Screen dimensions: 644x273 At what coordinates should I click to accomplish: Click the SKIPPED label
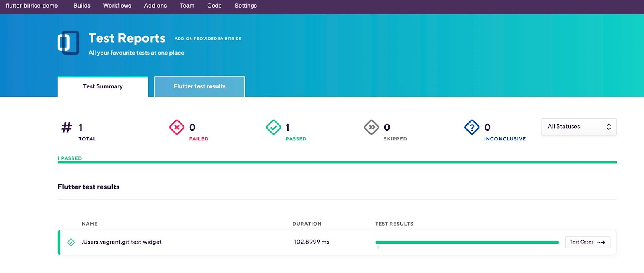395,139
